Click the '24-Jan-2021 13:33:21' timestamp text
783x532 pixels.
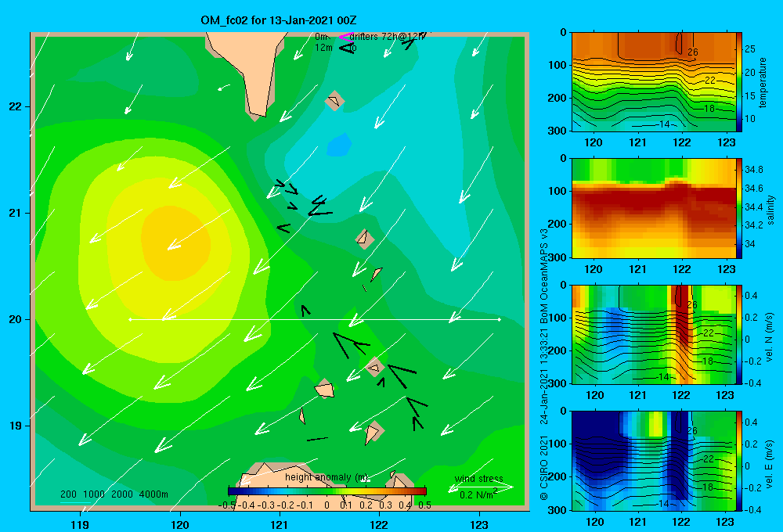click(x=544, y=377)
